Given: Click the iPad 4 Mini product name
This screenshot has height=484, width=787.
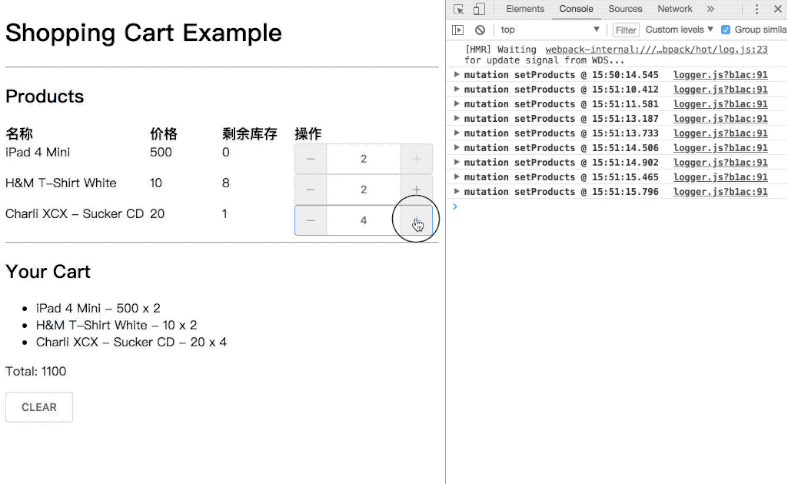Looking at the screenshot, I should click(x=38, y=152).
